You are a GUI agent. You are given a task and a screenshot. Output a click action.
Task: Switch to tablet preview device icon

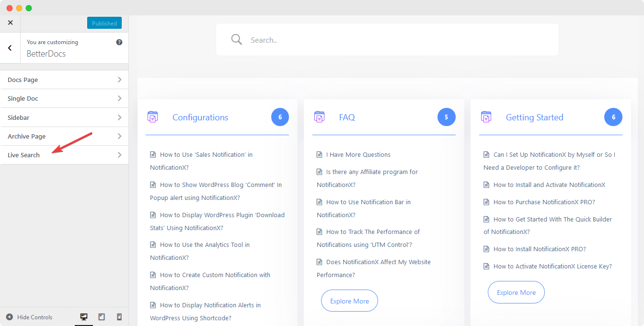[x=102, y=317]
